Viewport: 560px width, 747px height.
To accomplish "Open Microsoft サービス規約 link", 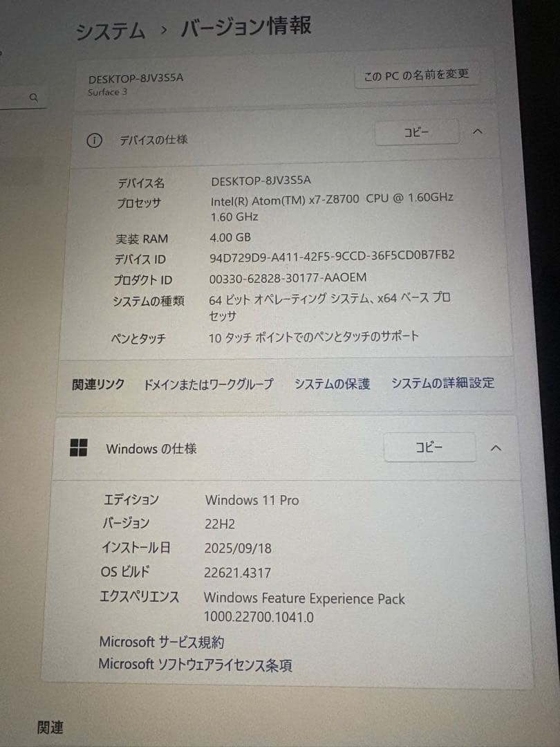I will click(161, 642).
